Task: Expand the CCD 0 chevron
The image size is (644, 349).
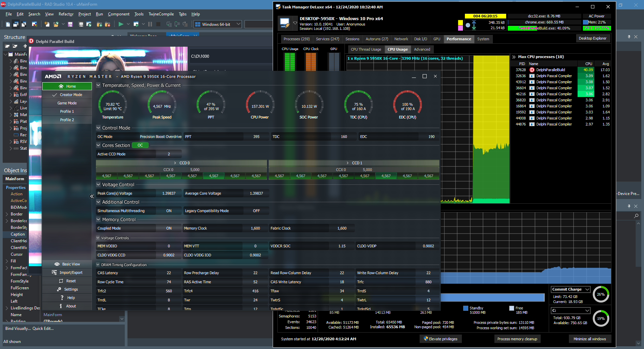Action: (x=175, y=163)
